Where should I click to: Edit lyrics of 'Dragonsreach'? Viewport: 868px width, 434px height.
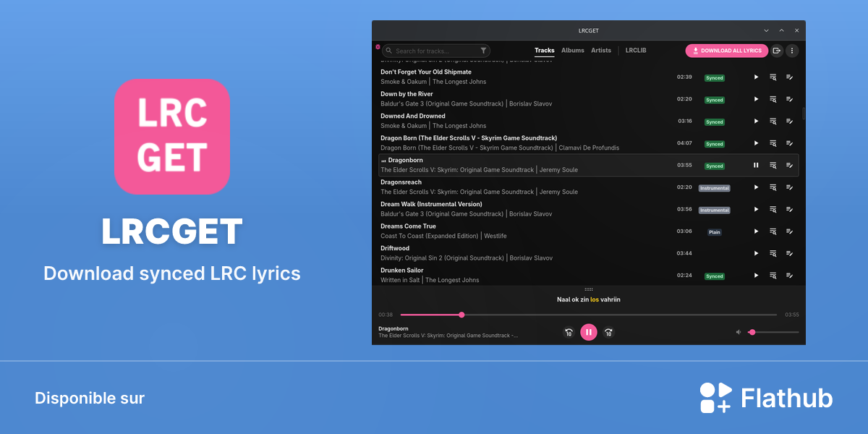click(790, 187)
